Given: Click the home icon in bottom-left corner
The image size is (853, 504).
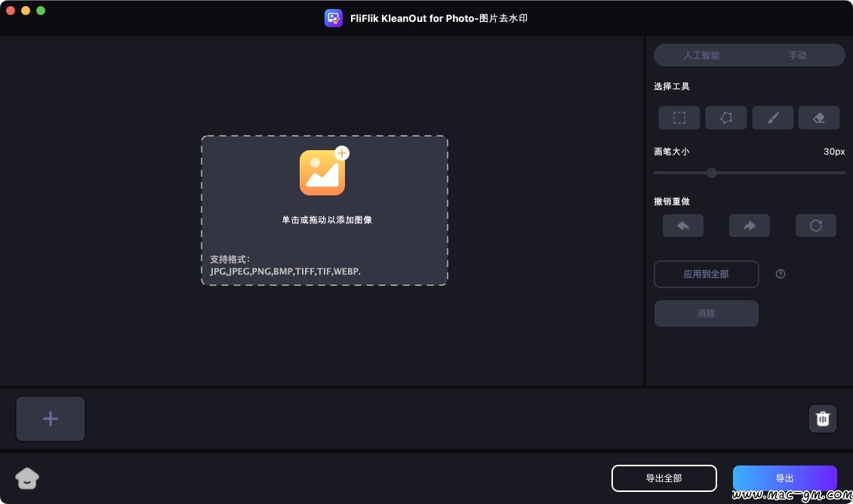Looking at the screenshot, I should [27, 478].
